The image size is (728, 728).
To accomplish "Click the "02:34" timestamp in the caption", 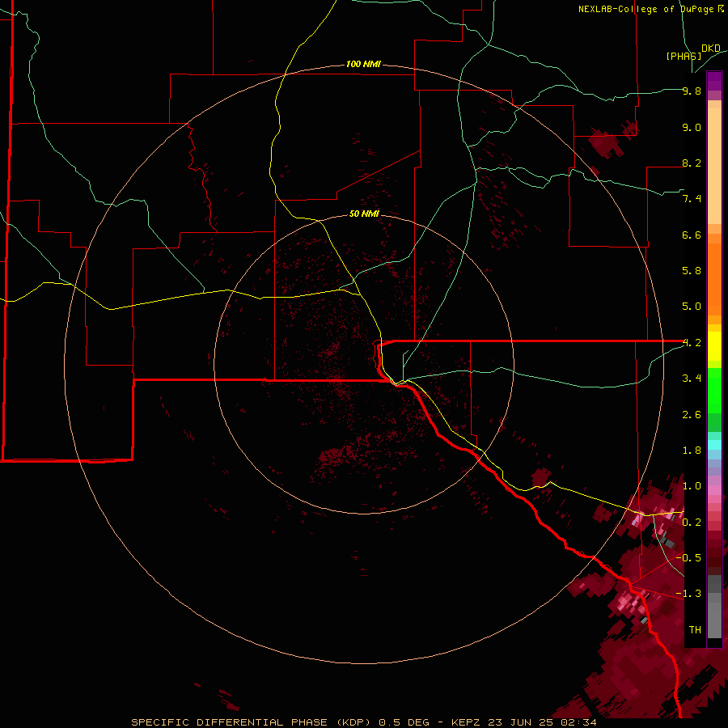I will [x=580, y=722].
